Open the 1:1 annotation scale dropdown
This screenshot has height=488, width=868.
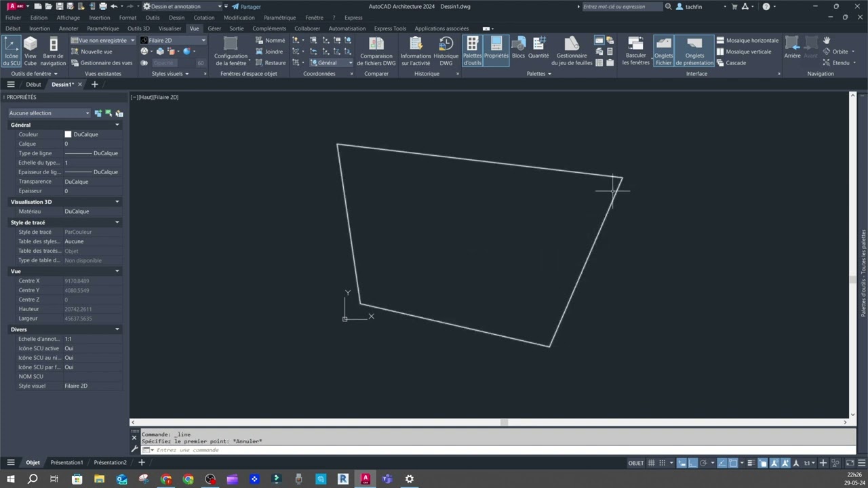pyautogui.click(x=810, y=463)
